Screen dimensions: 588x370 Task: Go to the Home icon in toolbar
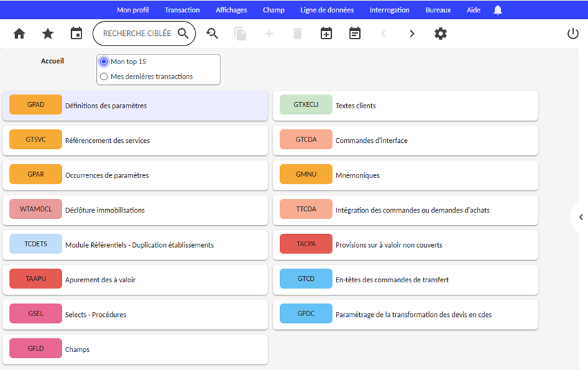pos(19,33)
